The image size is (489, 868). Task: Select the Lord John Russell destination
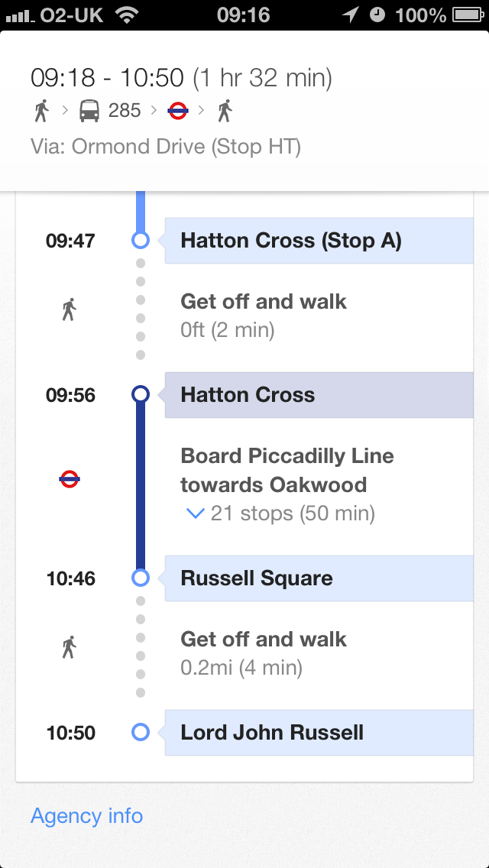click(319, 732)
